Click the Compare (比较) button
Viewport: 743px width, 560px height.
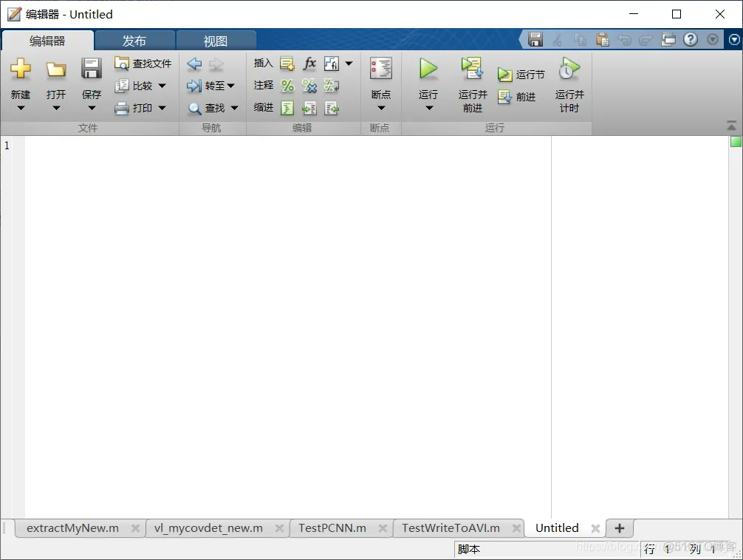(x=134, y=86)
